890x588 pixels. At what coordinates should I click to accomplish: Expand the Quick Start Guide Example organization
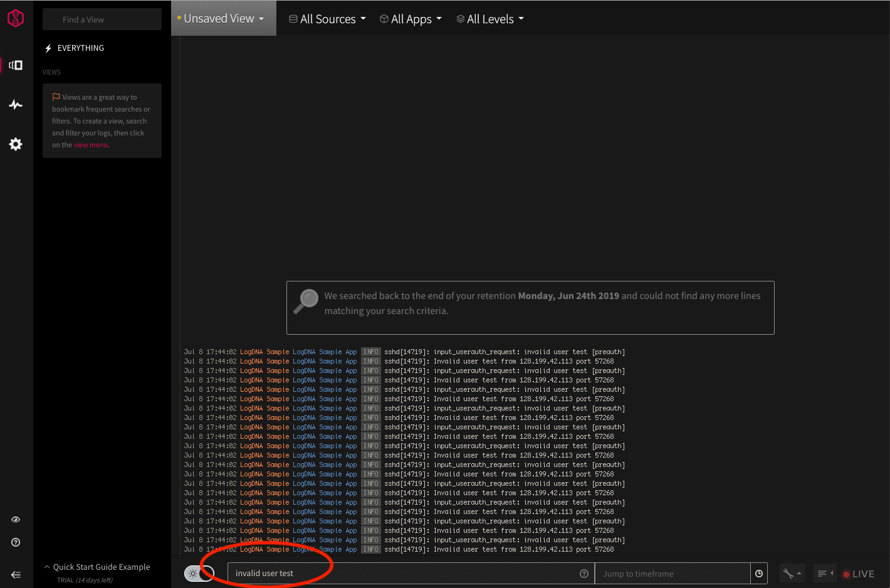click(x=97, y=567)
